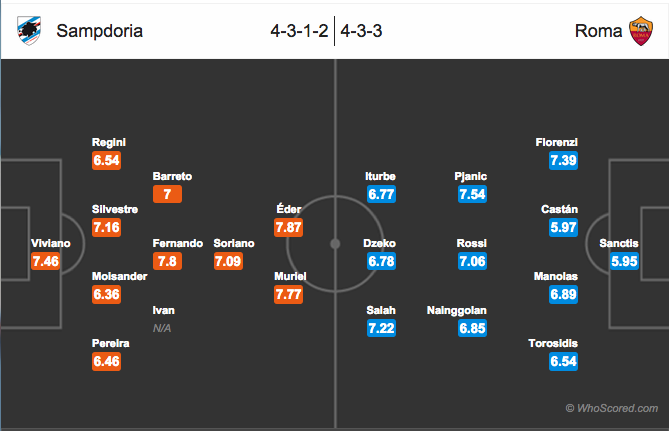
Task: Click the Sampdoria club crest icon
Action: [29, 31]
